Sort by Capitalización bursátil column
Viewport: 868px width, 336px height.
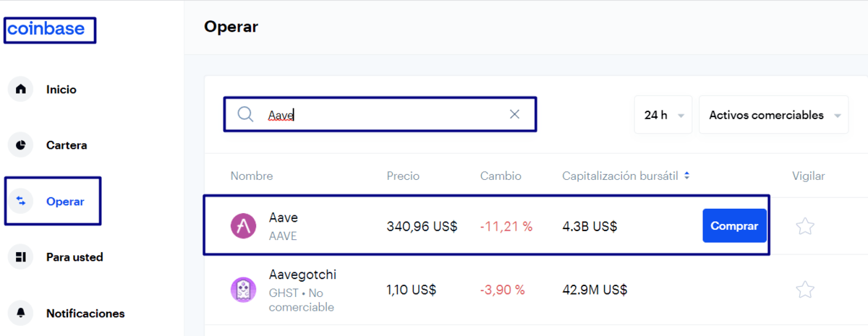tap(625, 176)
